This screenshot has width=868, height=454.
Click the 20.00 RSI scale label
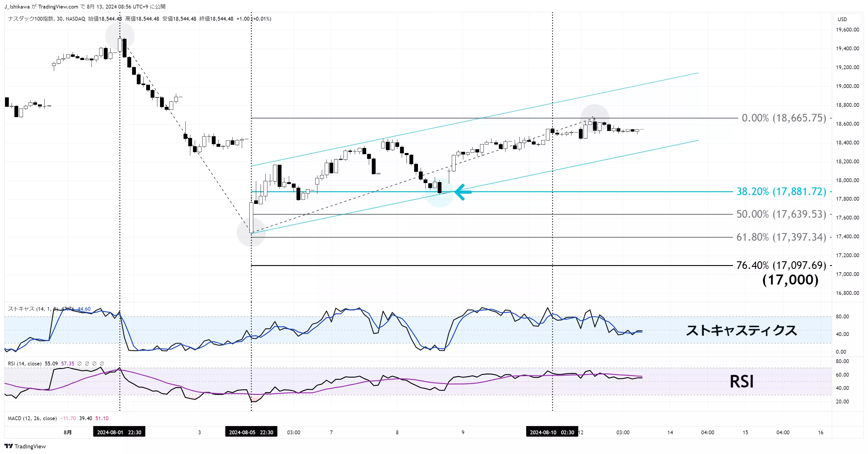(x=842, y=401)
